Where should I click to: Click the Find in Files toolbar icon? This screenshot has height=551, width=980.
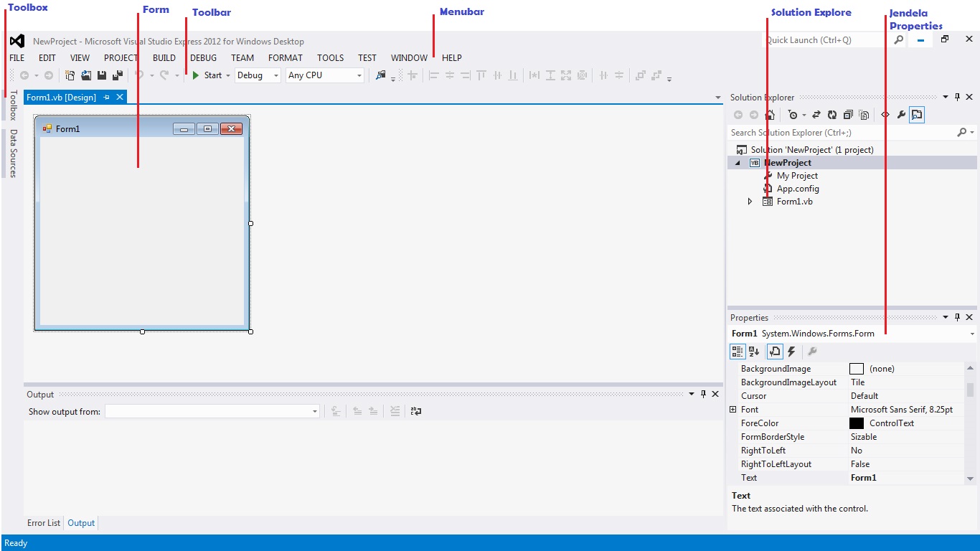(x=380, y=75)
